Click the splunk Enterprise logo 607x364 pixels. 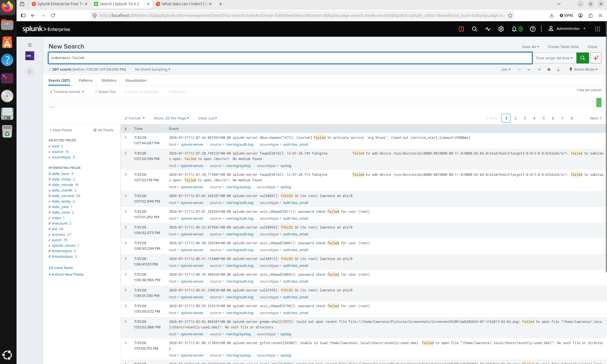[46, 29]
